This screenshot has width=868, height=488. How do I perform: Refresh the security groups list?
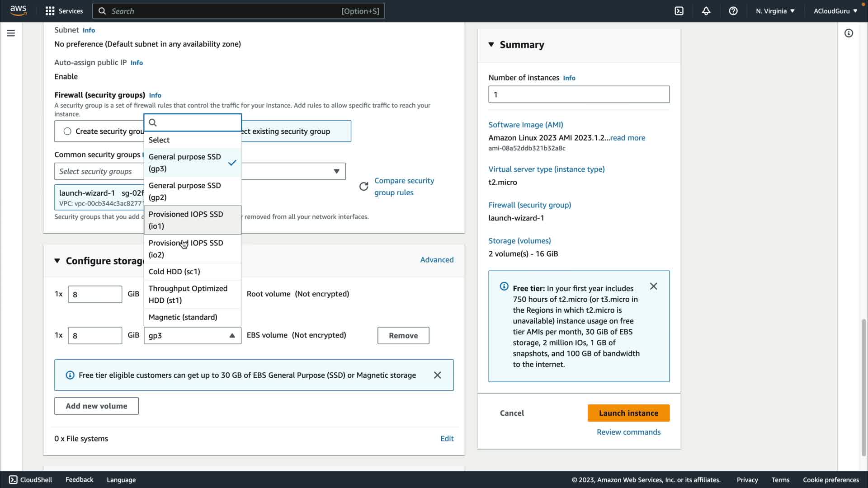[363, 187]
